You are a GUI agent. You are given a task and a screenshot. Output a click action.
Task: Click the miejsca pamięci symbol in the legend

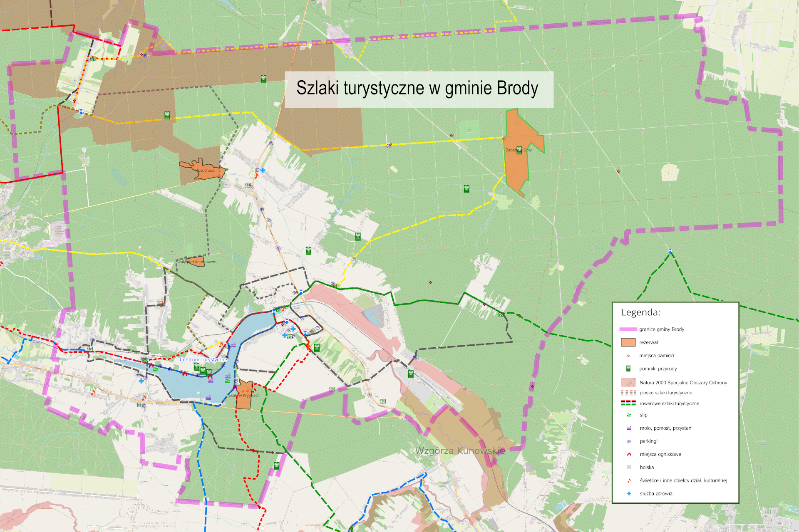coord(628,356)
